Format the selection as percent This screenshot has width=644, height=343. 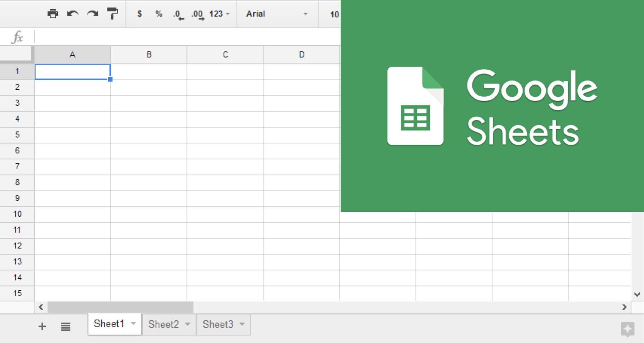[159, 14]
